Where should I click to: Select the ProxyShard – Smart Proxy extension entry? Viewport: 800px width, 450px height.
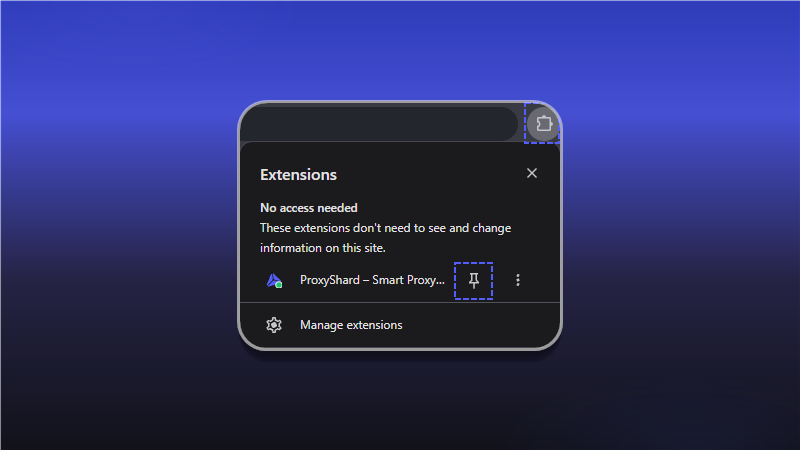pos(372,280)
